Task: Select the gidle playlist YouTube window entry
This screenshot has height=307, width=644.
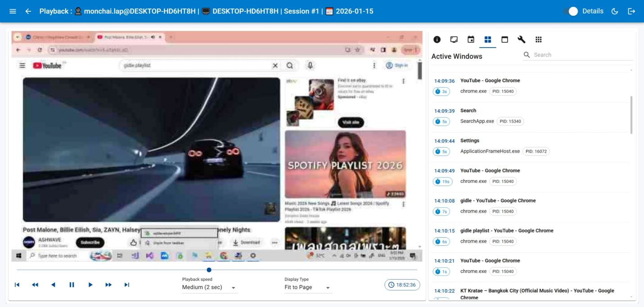Action: [506, 230]
